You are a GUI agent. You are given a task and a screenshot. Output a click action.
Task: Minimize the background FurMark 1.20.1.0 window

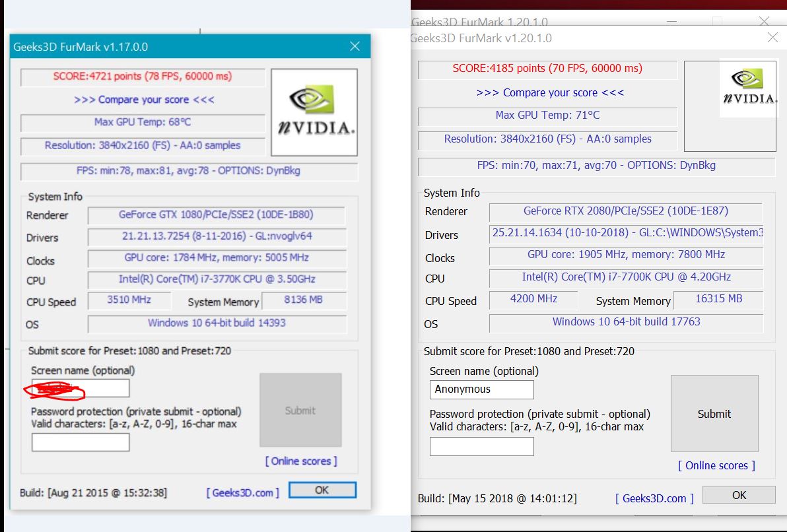click(673, 21)
